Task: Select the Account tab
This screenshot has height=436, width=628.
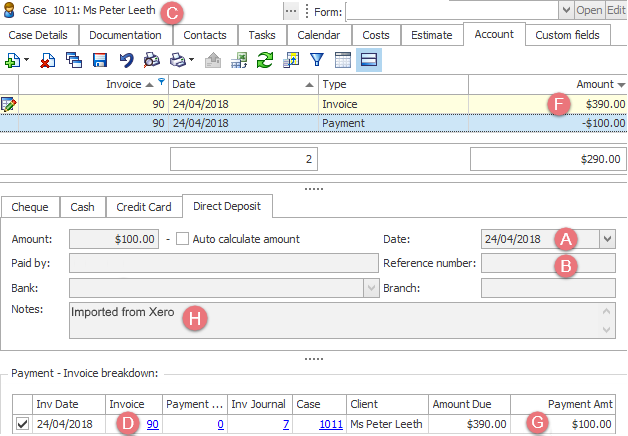Action: (x=494, y=34)
